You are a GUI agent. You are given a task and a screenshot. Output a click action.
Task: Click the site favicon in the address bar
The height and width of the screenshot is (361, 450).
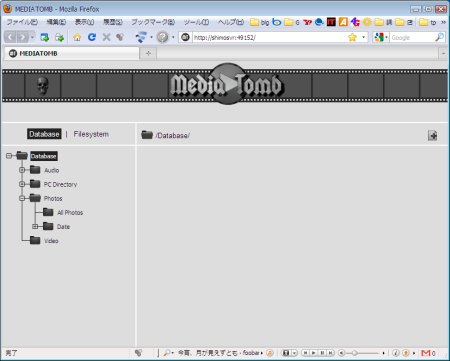tap(186, 37)
